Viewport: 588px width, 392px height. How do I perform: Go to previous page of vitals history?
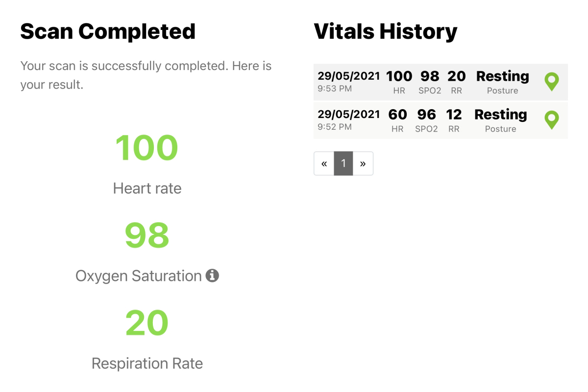(324, 163)
